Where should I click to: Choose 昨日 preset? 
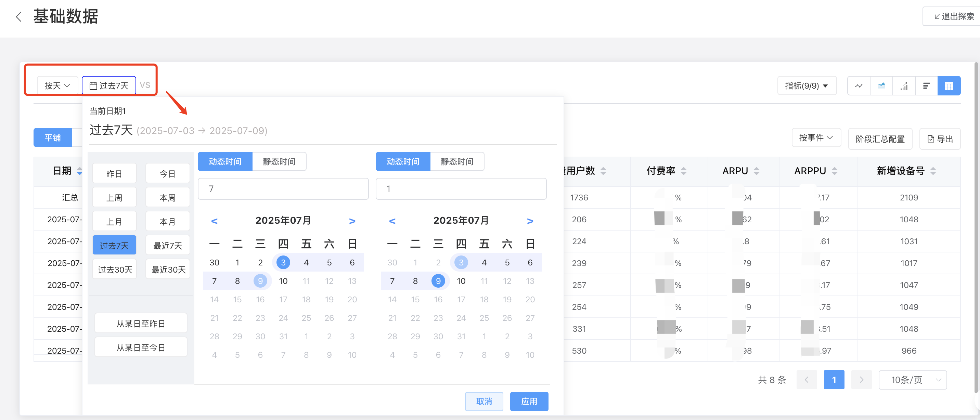coord(114,174)
